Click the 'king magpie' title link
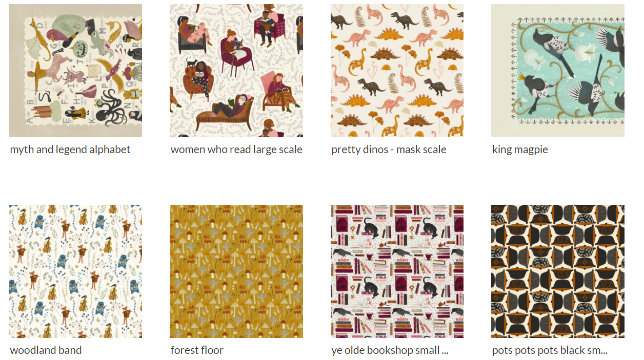The height and width of the screenshot is (360, 644). click(520, 150)
